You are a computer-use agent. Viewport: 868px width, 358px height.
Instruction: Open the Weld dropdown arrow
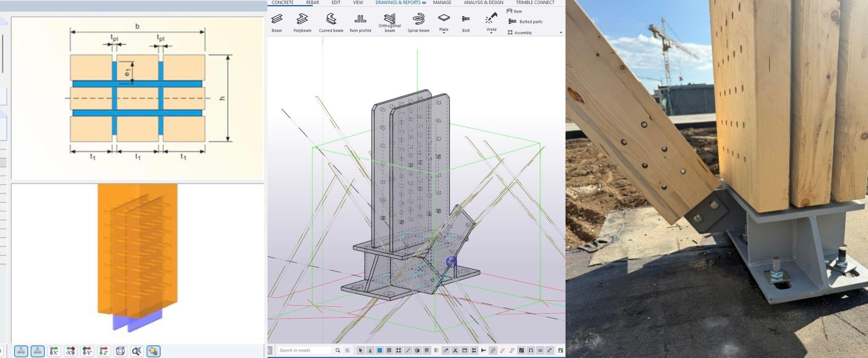click(x=491, y=33)
